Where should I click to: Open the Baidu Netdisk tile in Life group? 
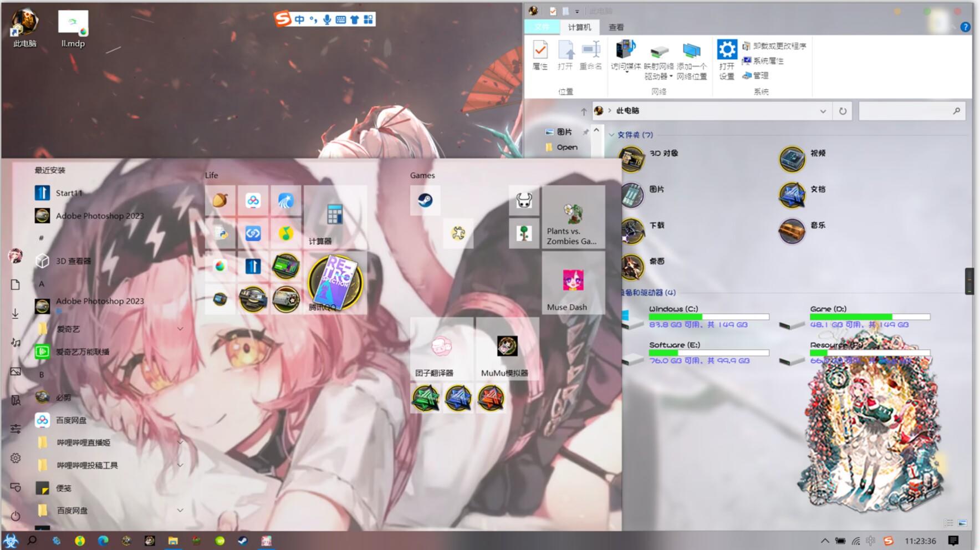[x=253, y=200]
